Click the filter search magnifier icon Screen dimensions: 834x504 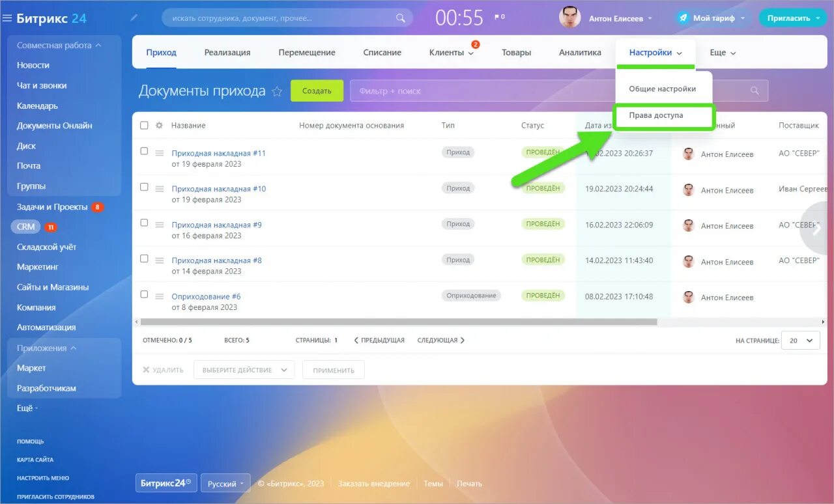(755, 91)
